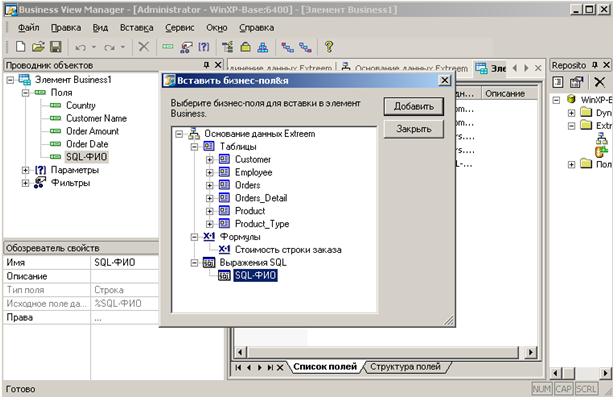Click the New document toolbar icon

(x=20, y=47)
